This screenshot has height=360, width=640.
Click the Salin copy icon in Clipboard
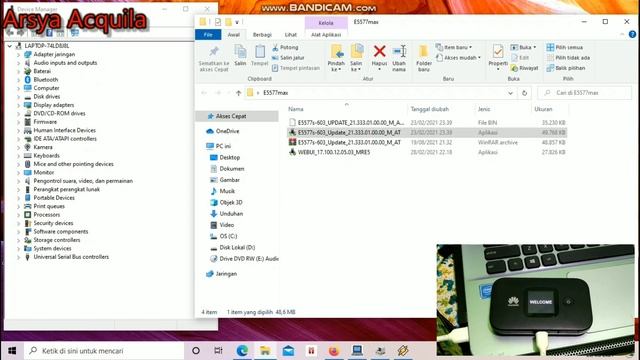click(x=240, y=52)
